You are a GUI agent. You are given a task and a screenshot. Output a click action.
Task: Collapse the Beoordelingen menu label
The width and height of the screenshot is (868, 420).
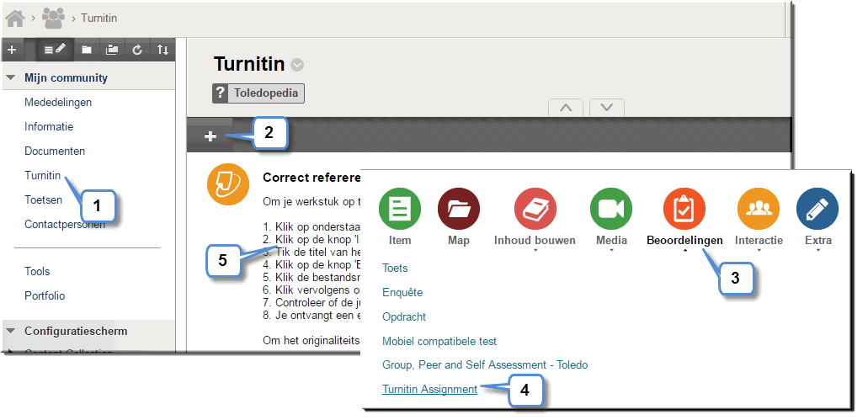[x=684, y=241]
